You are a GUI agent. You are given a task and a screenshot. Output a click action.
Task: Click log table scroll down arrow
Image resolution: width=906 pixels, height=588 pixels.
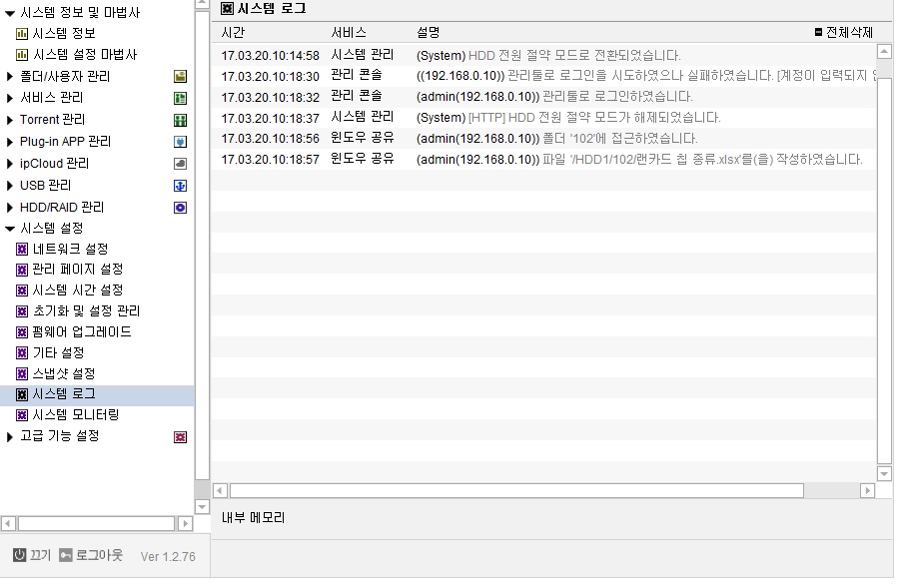point(884,473)
